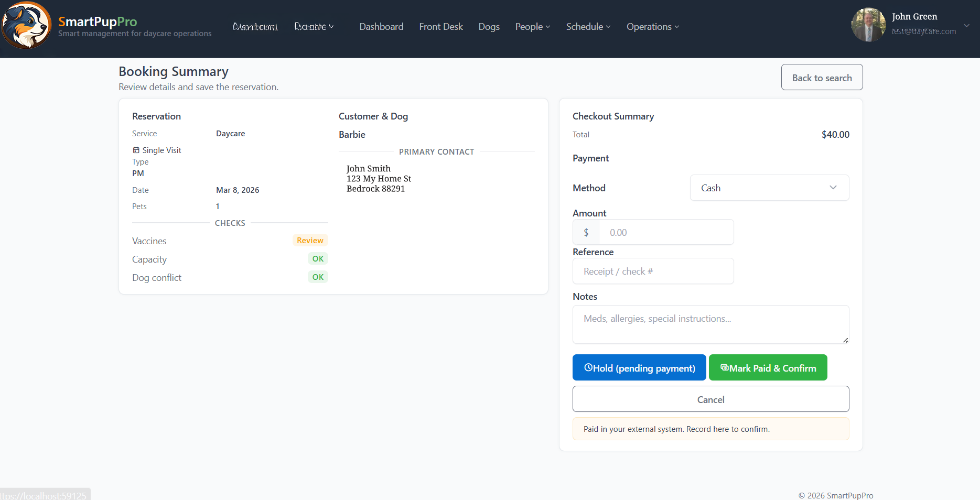Expand the People dropdown menu
The height and width of the screenshot is (500, 980).
[532, 27]
